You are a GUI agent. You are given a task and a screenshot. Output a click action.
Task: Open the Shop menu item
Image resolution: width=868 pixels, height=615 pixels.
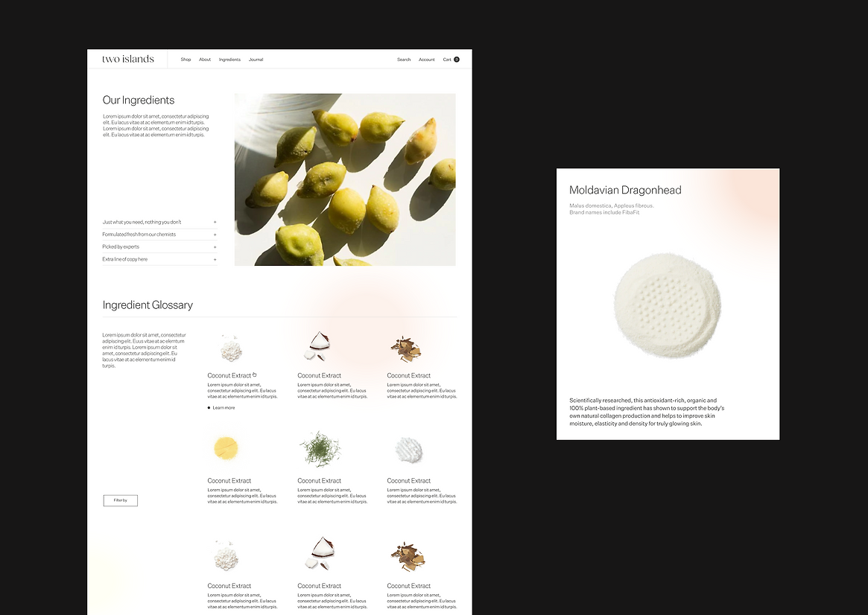186,59
